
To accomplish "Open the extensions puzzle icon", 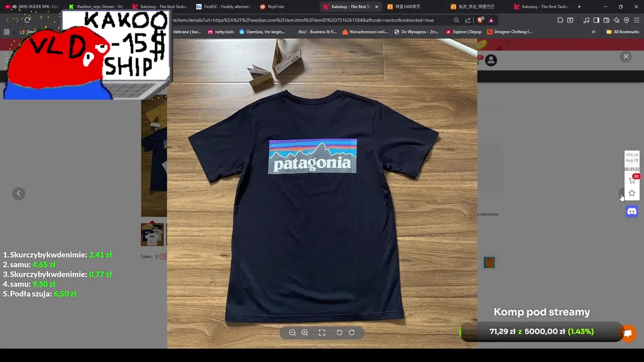I will (560, 20).
